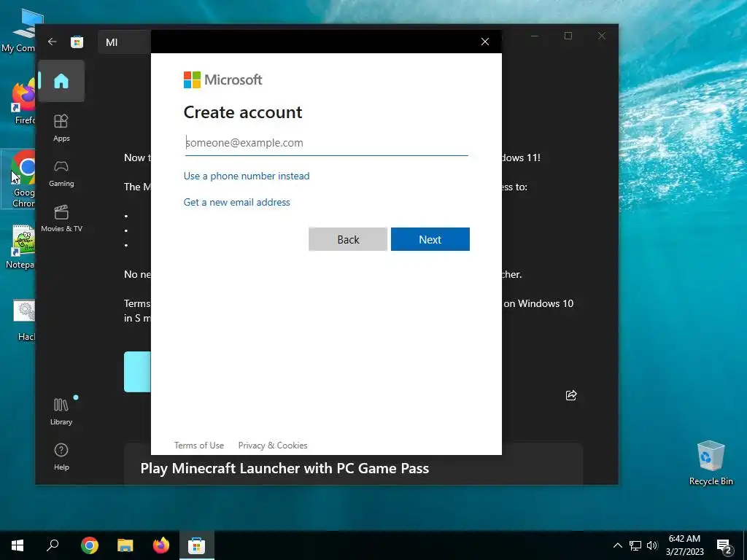
Task: Open the network status tray icon
Action: click(635, 545)
